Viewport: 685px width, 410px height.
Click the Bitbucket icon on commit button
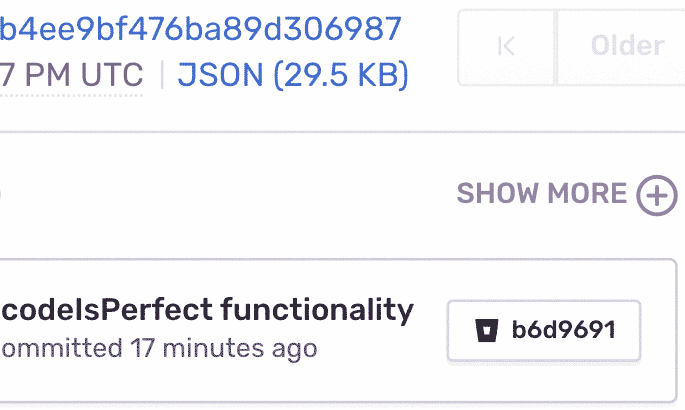[488, 330]
